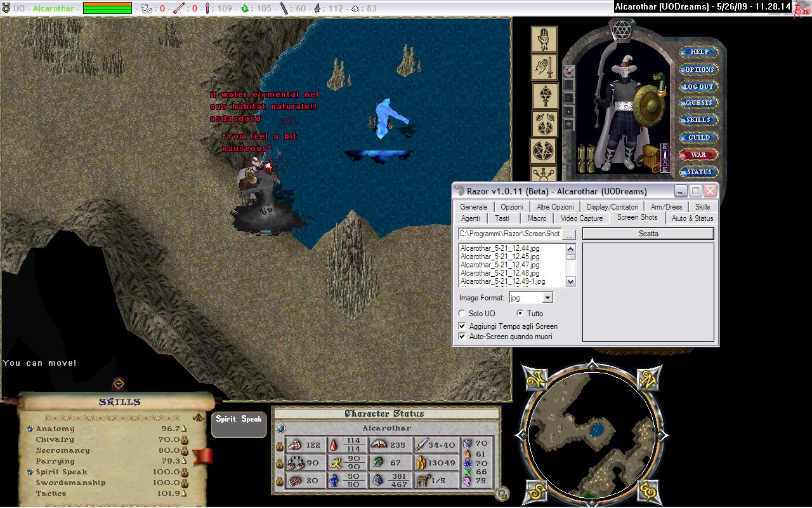The width and height of the screenshot is (812, 508).
Task: Toggle the Necromancy skill lock
Action: (x=185, y=450)
